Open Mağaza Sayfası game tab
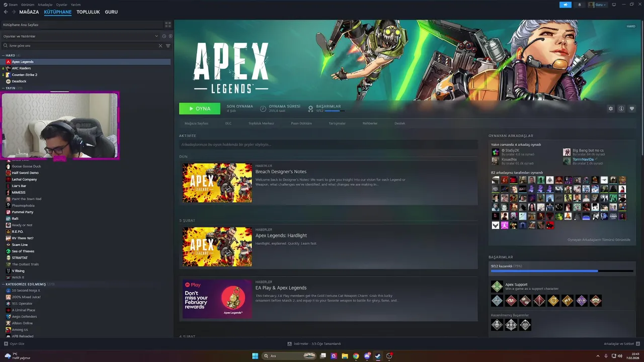This screenshot has height=362, width=644. (196, 123)
